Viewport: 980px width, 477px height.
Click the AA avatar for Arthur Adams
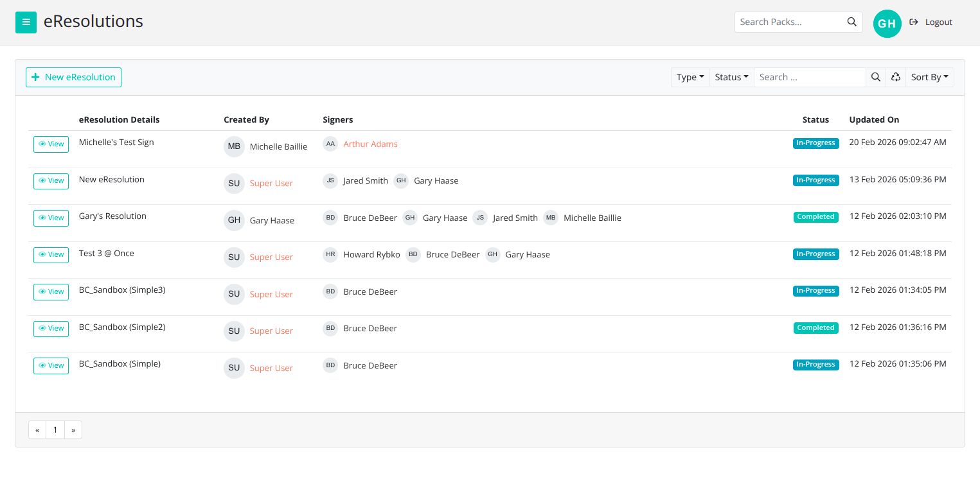pos(330,144)
